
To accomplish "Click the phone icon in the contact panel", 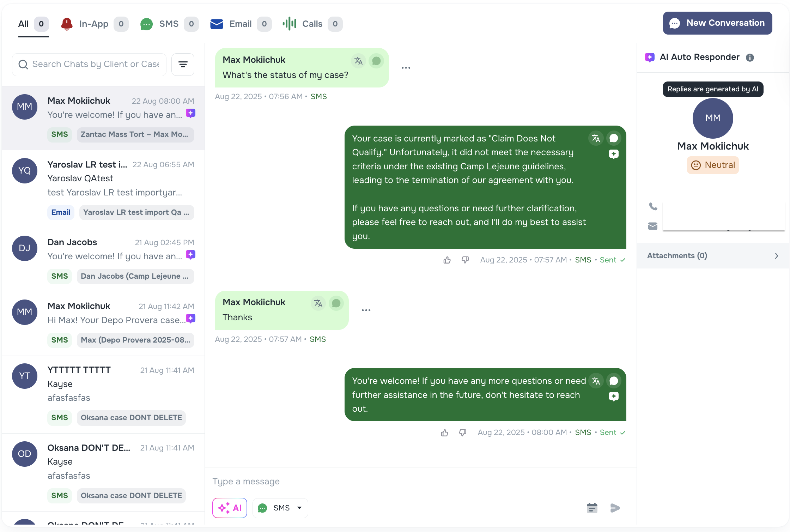I will coord(653,206).
